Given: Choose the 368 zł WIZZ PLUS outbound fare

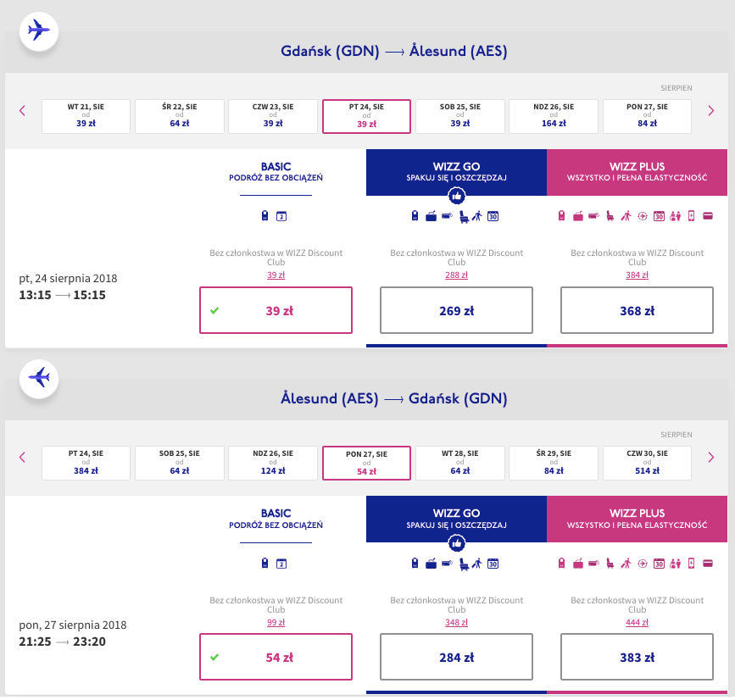Looking at the screenshot, I should pos(637,310).
